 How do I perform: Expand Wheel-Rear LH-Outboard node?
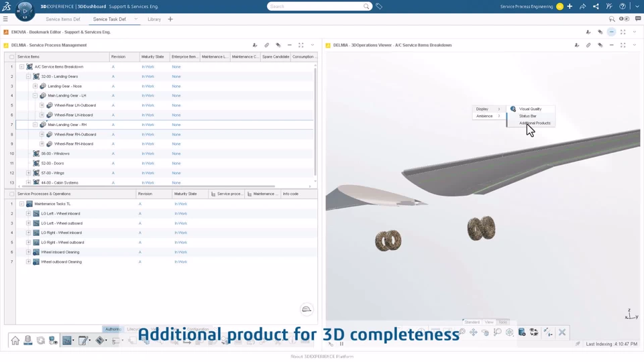[x=42, y=105]
